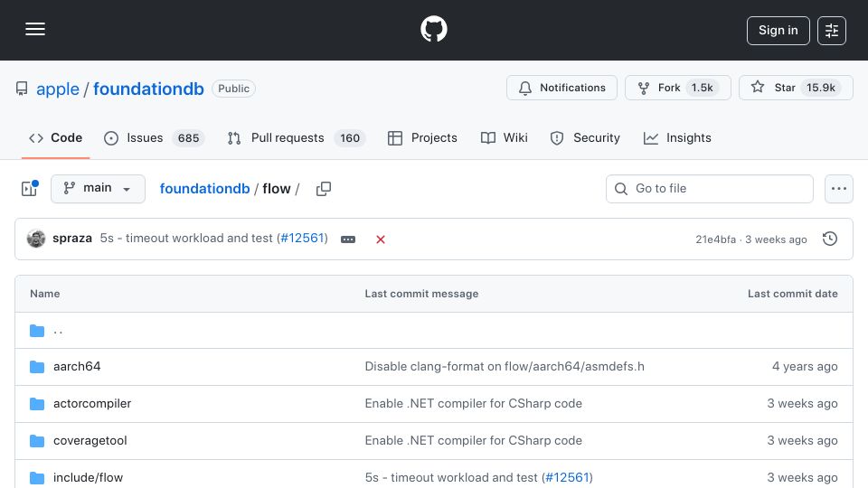
Task: Click the Notifications bell button
Action: [561, 88]
